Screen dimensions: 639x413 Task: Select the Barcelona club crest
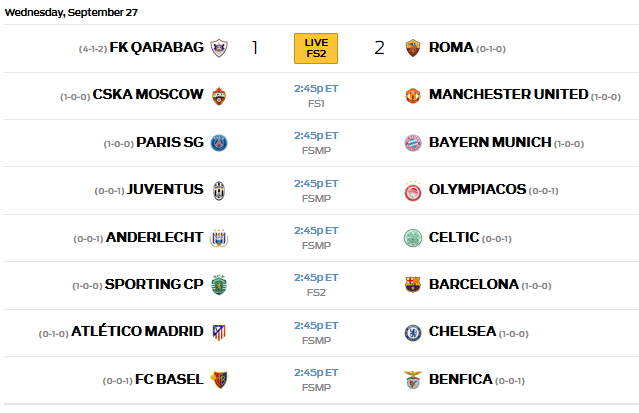tap(413, 284)
